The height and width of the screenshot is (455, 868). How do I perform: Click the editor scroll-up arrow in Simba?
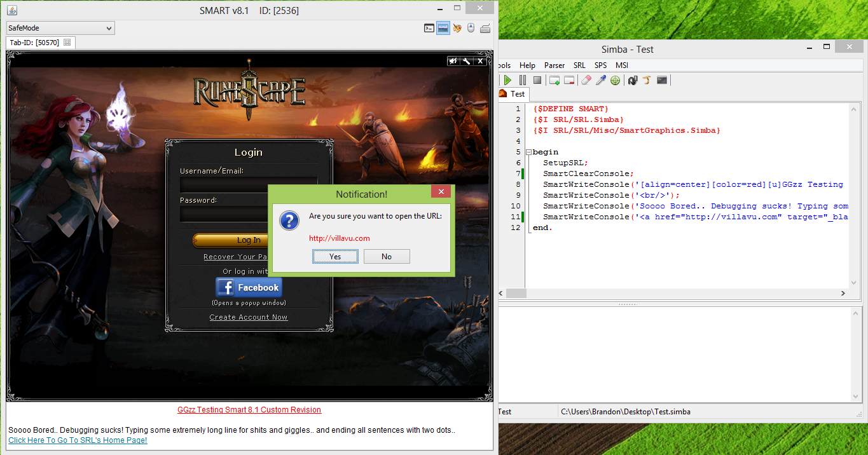tap(854, 109)
